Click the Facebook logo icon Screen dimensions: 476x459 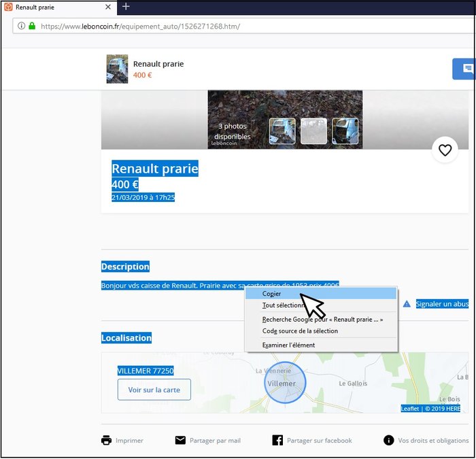coord(277,440)
